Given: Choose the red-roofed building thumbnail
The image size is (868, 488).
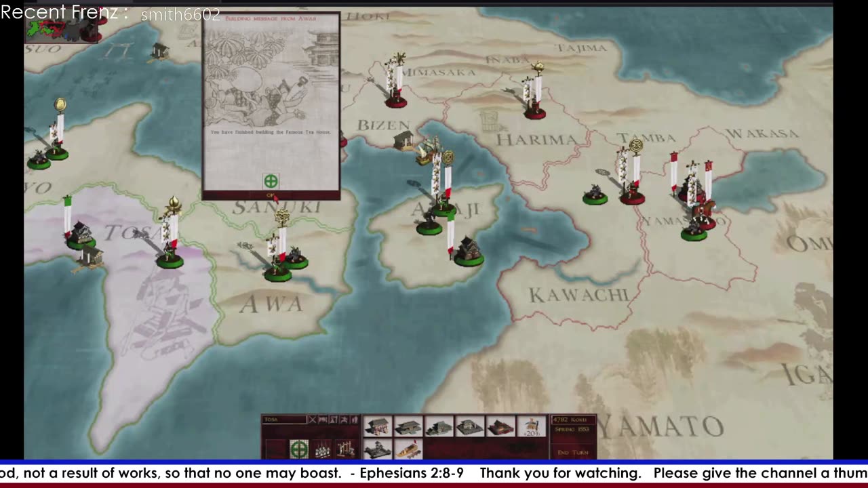Looking at the screenshot, I should (x=500, y=426).
